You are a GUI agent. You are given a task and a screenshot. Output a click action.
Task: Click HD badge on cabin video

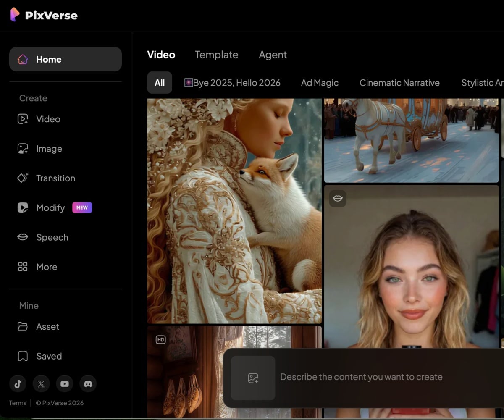click(160, 339)
